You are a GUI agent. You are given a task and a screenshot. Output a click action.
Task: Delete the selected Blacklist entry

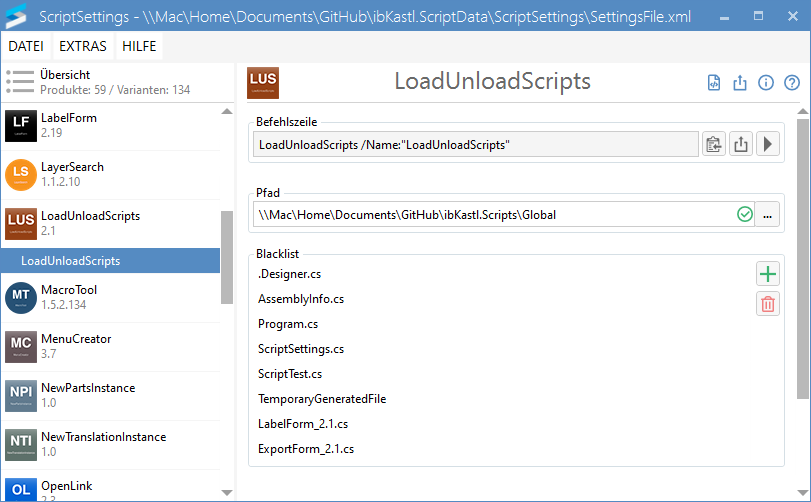tap(767, 305)
